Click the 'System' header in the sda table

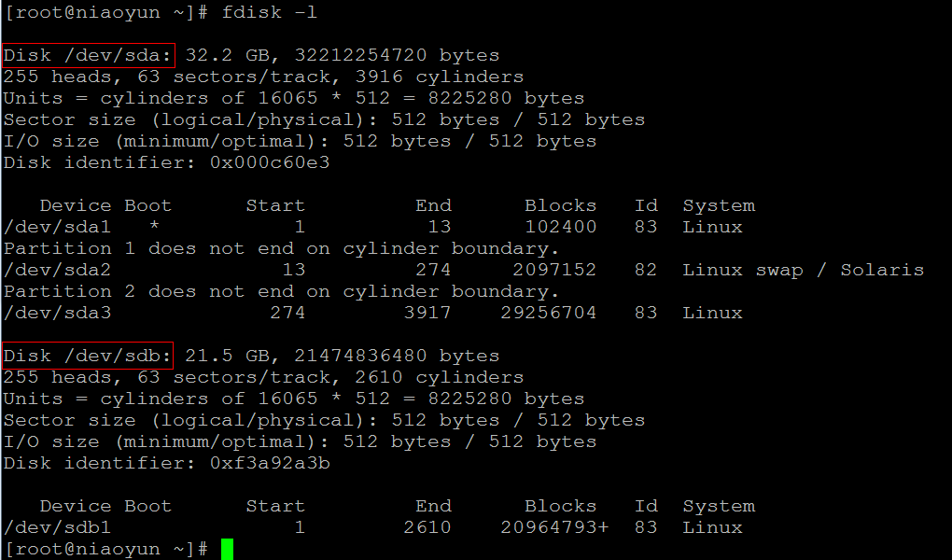point(719,205)
